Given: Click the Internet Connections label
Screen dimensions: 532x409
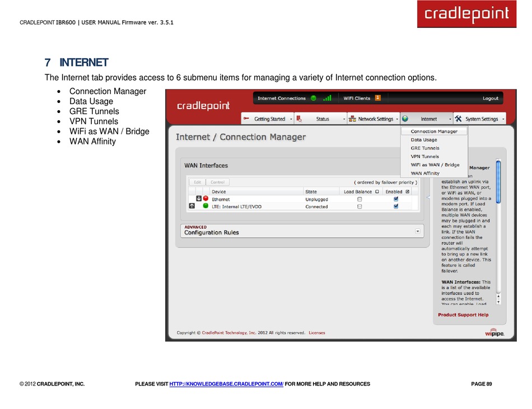Looking at the screenshot, I should click(x=282, y=98).
